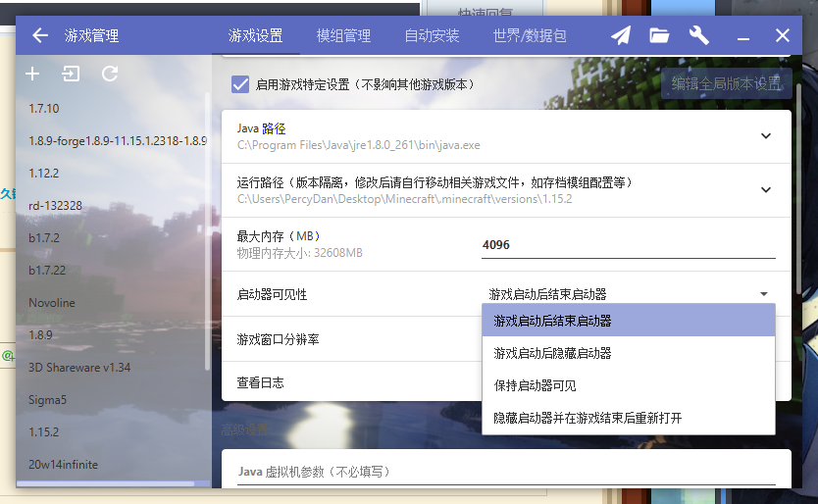The width and height of the screenshot is (818, 504).
Task: Expand the Java 路径 section
Action: point(766,136)
